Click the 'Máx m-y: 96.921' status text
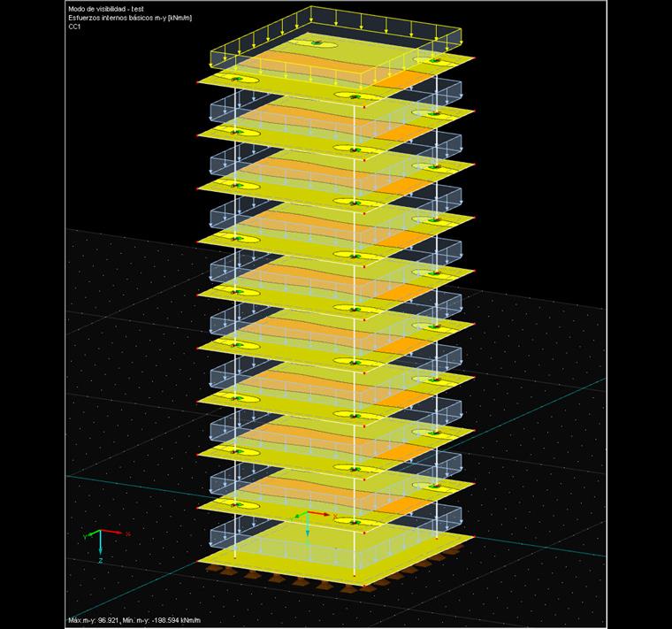 93,620
